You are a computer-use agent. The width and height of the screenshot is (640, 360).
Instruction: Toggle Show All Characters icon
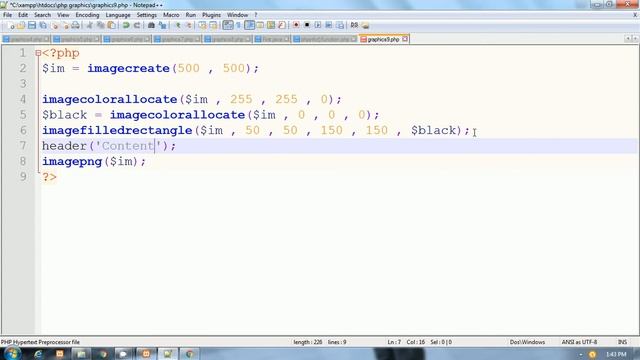[238, 25]
